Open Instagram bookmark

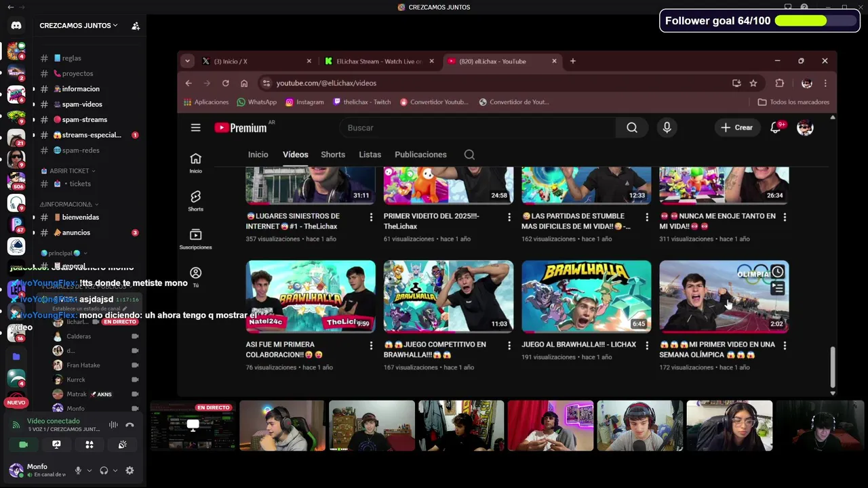pos(304,102)
